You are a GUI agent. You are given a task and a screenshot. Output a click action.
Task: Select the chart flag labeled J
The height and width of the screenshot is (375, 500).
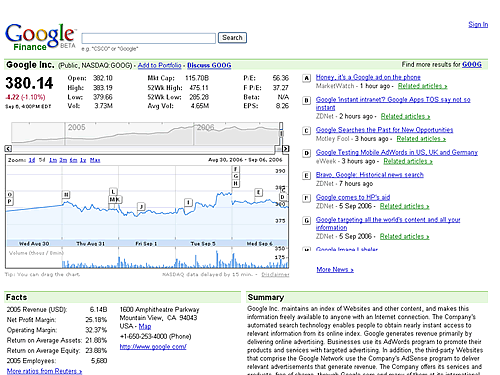coord(142,207)
